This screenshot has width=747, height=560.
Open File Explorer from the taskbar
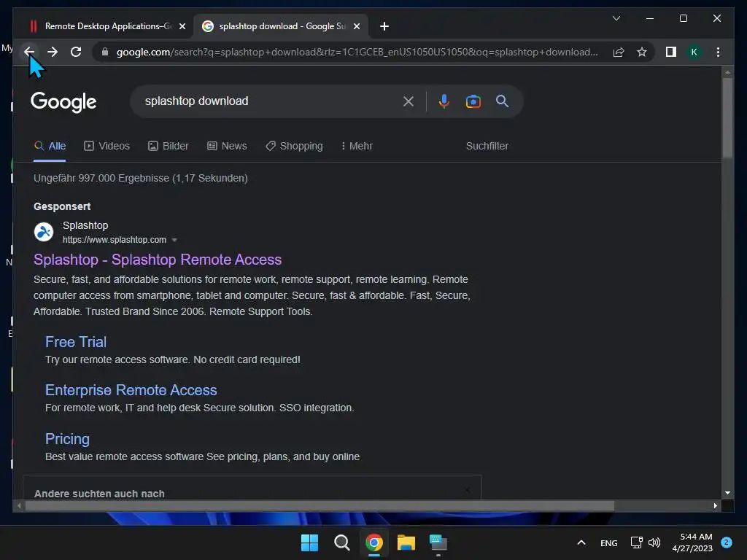pos(406,542)
